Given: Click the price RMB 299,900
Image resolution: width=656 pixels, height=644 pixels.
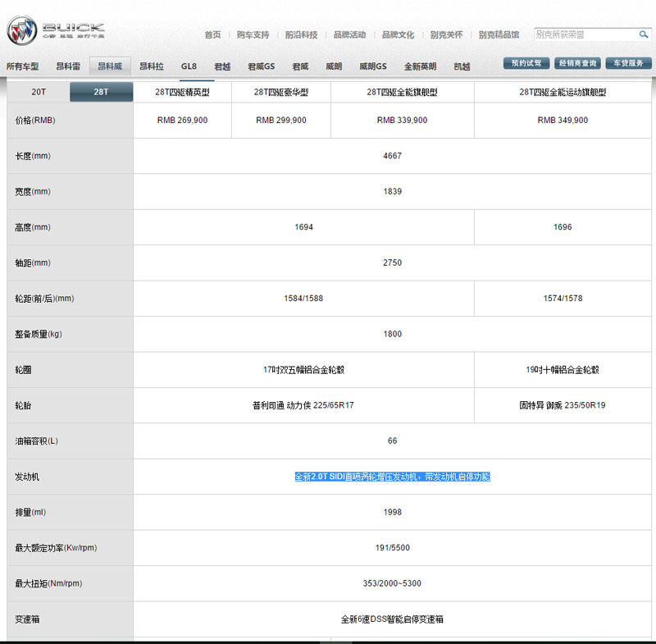Looking at the screenshot, I should point(281,120).
